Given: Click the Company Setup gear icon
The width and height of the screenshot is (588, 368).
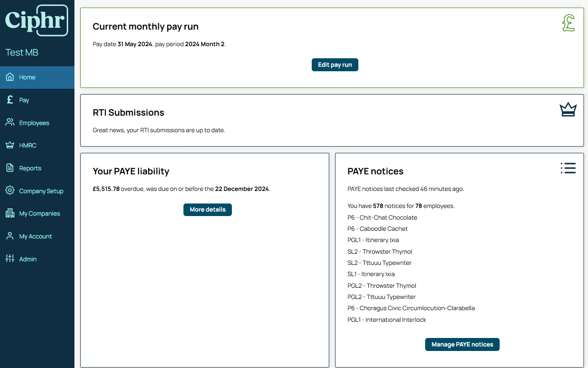Looking at the screenshot, I should click(10, 190).
